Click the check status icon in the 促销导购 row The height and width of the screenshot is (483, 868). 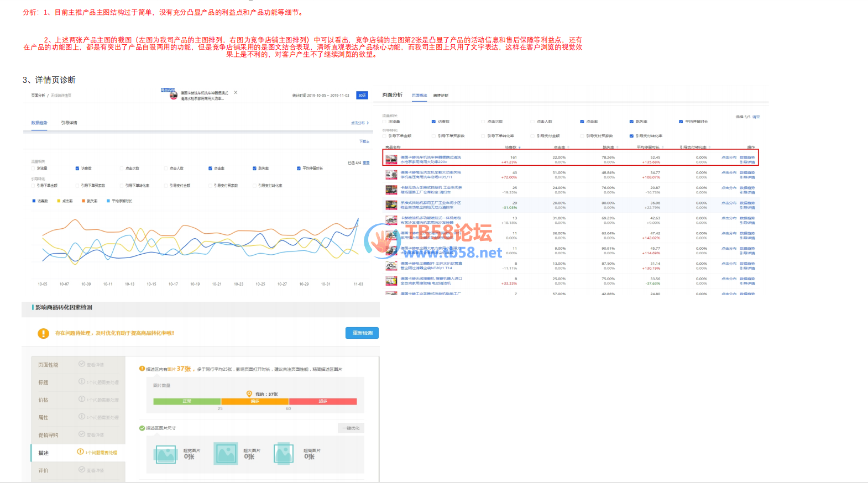[x=82, y=434]
